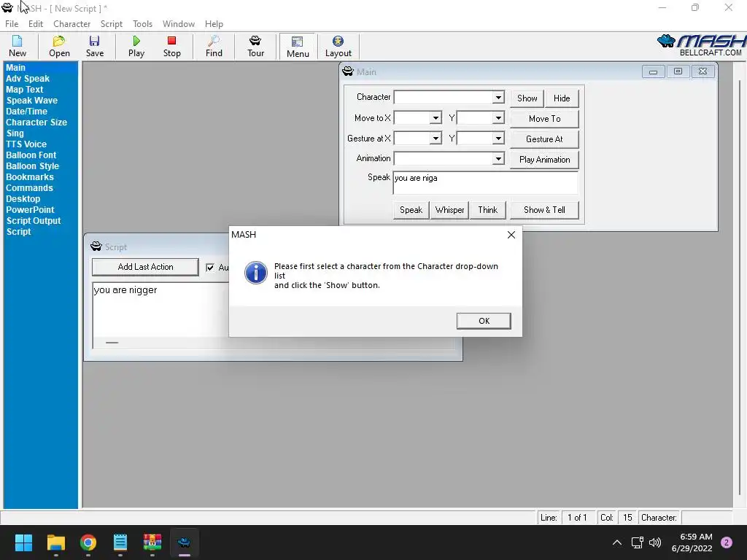Open Find with the magnifier icon
The width and height of the screenshot is (747, 560).
(214, 46)
